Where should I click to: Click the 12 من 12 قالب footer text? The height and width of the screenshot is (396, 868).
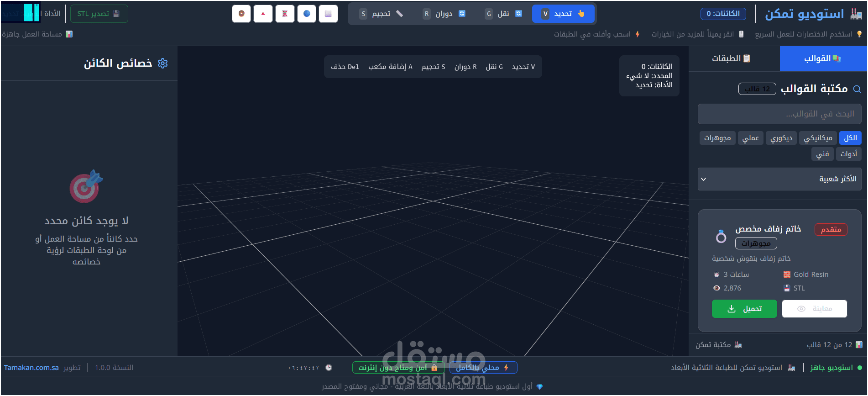pyautogui.click(x=830, y=345)
